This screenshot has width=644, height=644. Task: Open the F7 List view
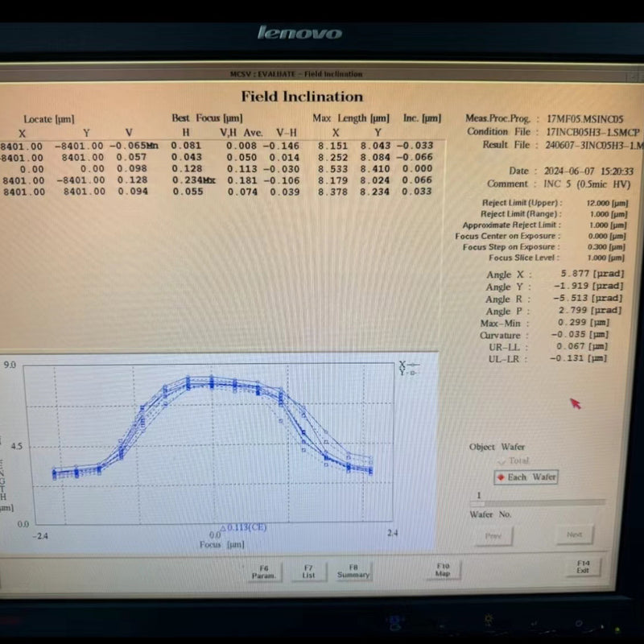pyautogui.click(x=309, y=571)
